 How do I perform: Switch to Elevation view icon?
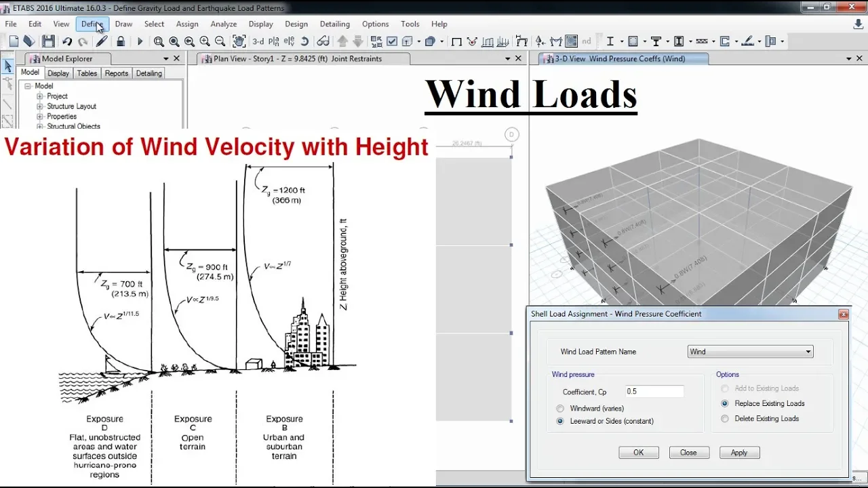(x=289, y=41)
